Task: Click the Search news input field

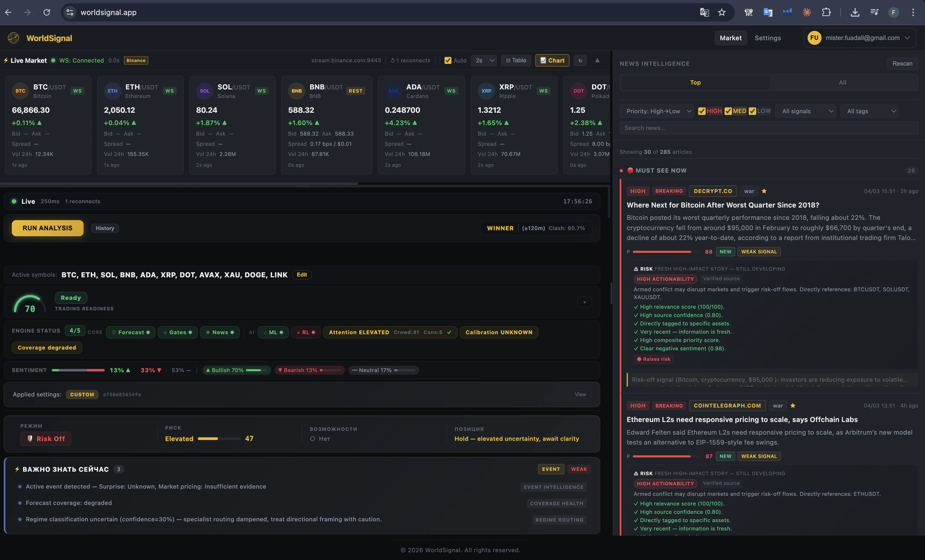Action: [x=768, y=128]
